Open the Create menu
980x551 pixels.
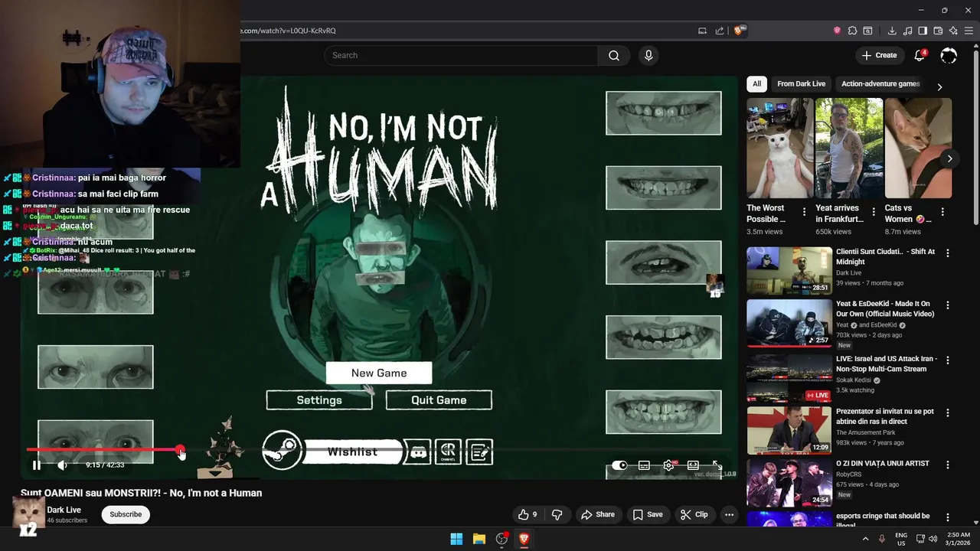point(879,55)
